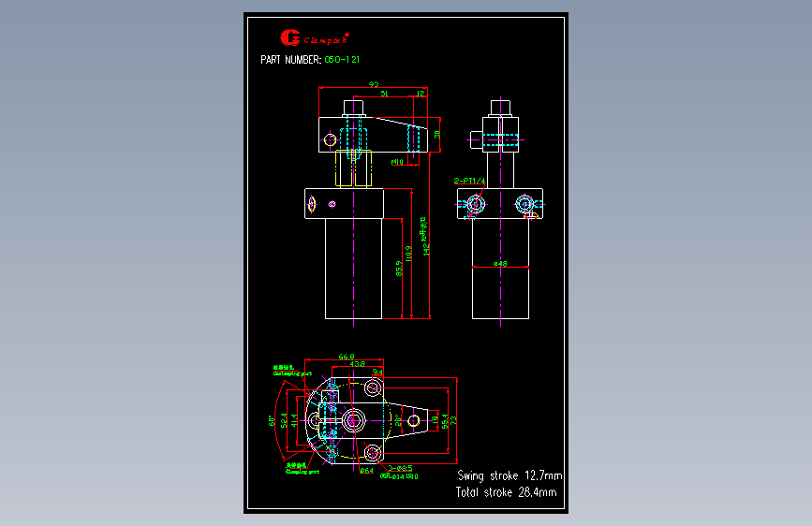Pick the '3-ø8.5' hole callout
812x526 pixels.
[400, 468]
